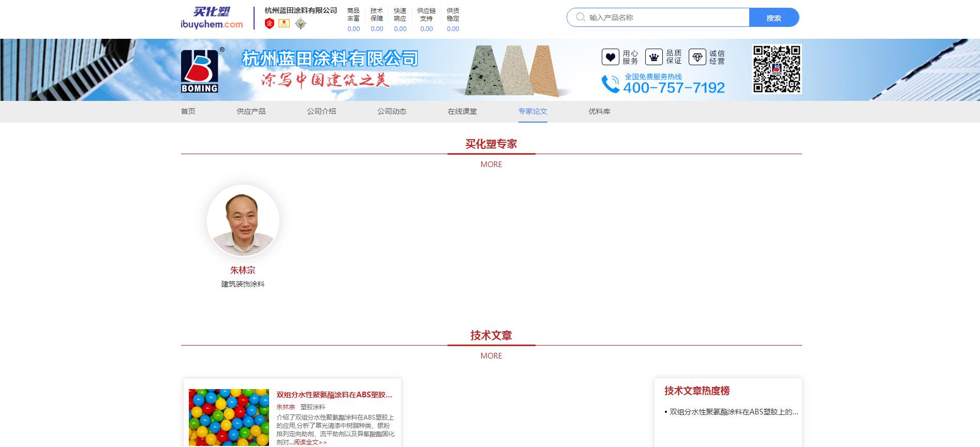Screen dimensions: 980x447
Task: Click the grey diamond-shaped badge icon
Action: (x=301, y=23)
